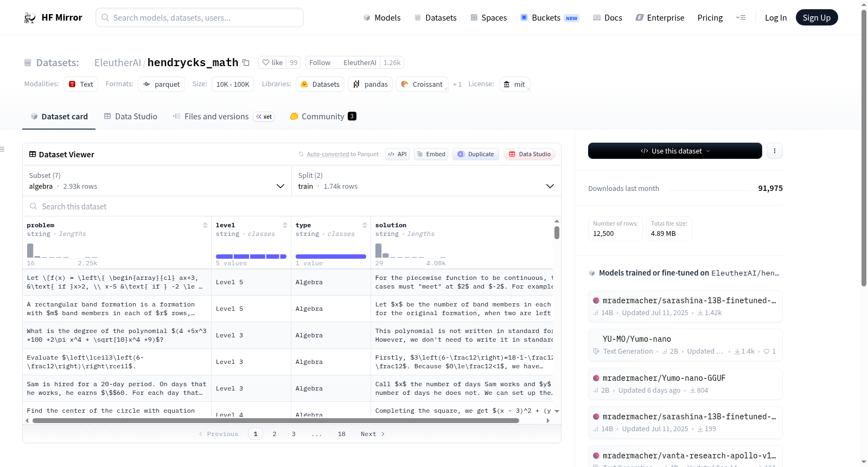Open the API button in Dataset Viewer
Image resolution: width=868 pixels, height=467 pixels.
click(x=397, y=154)
